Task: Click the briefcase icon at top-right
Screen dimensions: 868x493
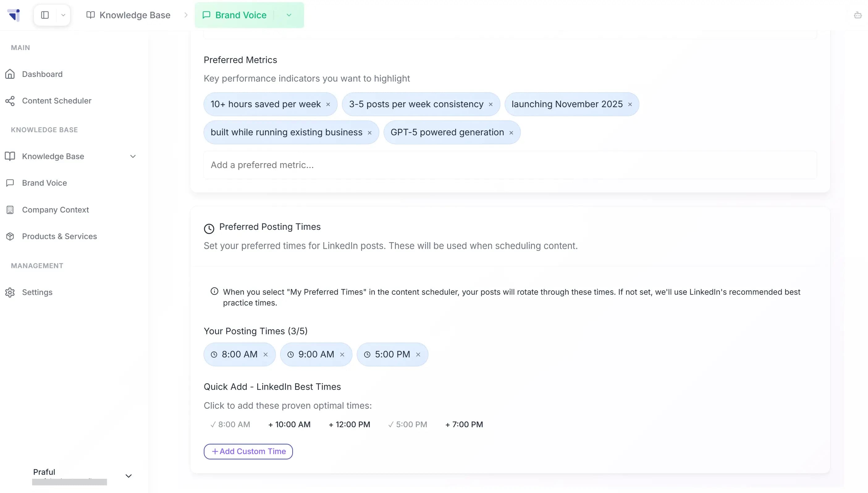Action: pos(858,15)
